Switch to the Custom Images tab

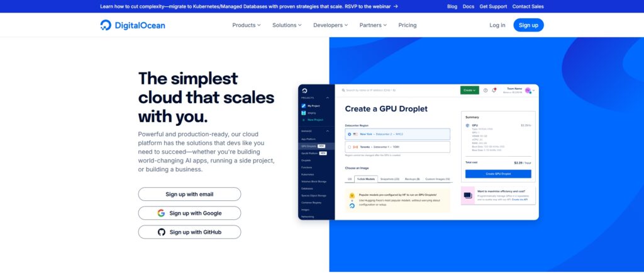point(438,179)
